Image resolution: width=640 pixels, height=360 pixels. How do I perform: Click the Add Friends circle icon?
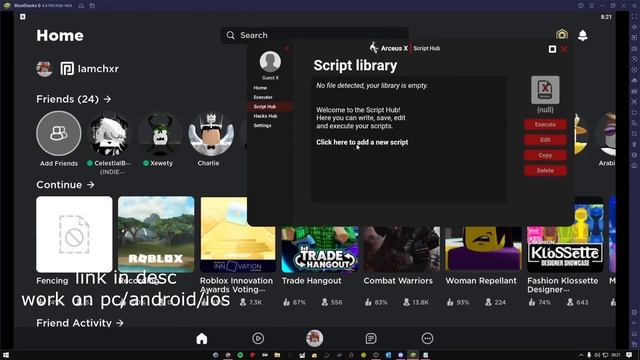pos(59,133)
